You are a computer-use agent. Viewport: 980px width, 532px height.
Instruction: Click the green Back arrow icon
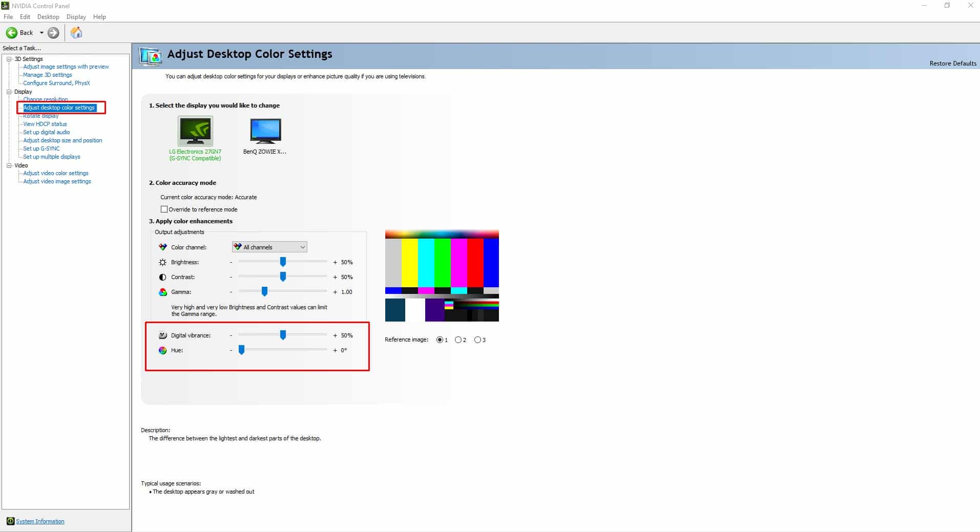(x=12, y=33)
